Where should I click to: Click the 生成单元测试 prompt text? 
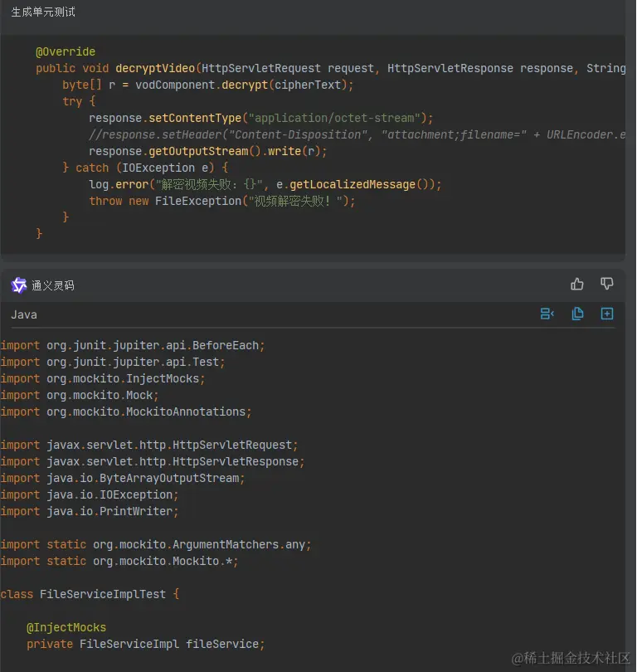point(43,12)
